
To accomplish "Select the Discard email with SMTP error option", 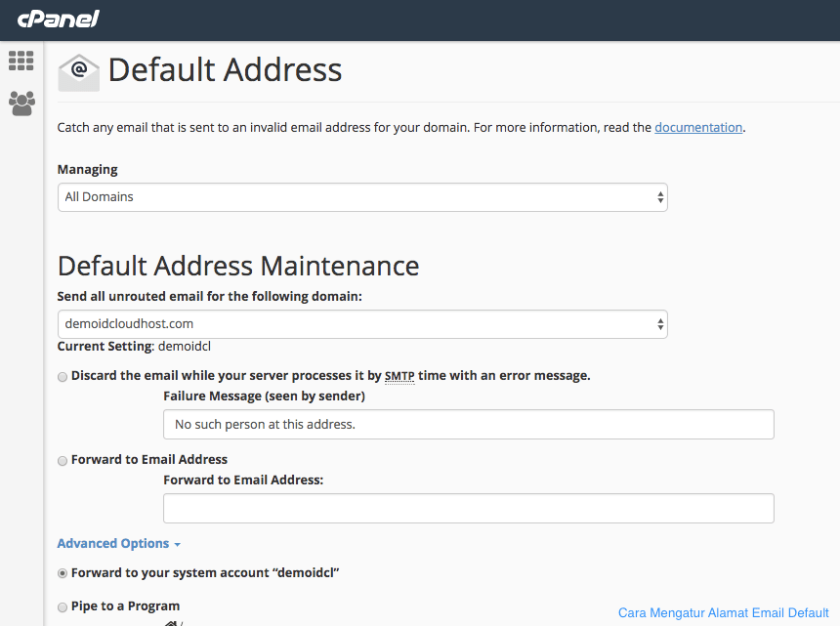I will pos(63,376).
